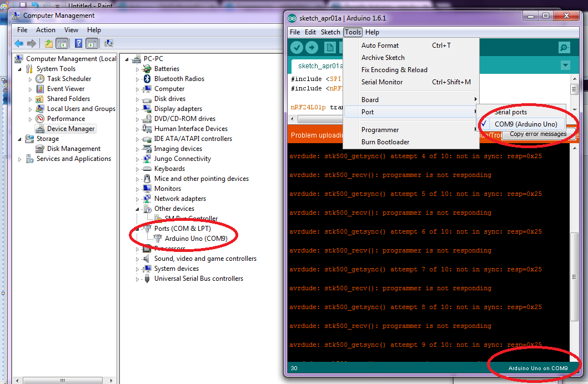
Task: Select Auto Format menu entry
Action: click(411, 46)
